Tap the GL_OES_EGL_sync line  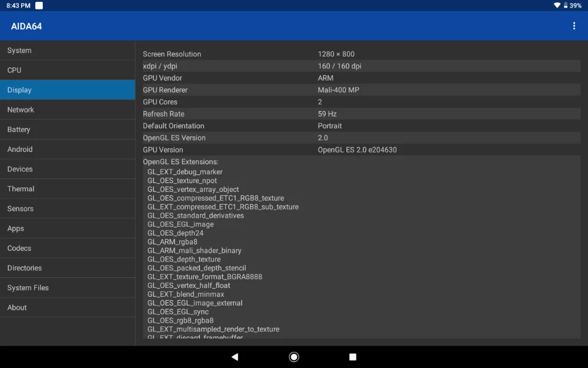click(x=178, y=311)
